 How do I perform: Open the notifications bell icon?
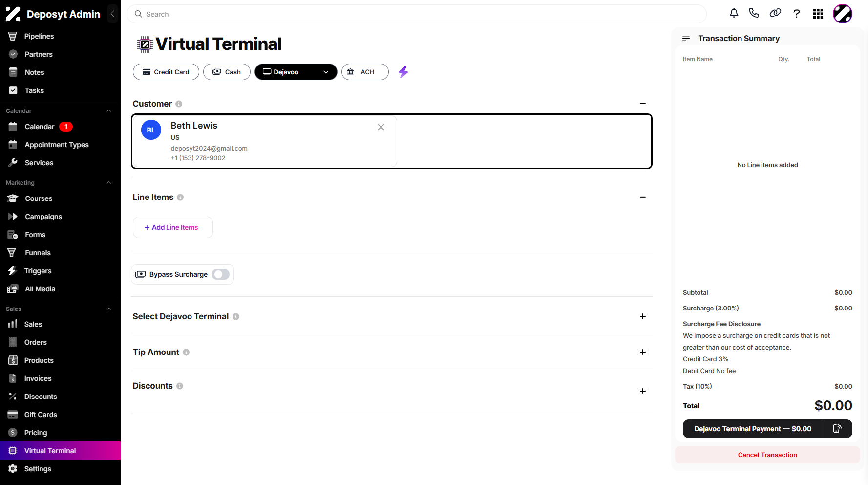[734, 14]
